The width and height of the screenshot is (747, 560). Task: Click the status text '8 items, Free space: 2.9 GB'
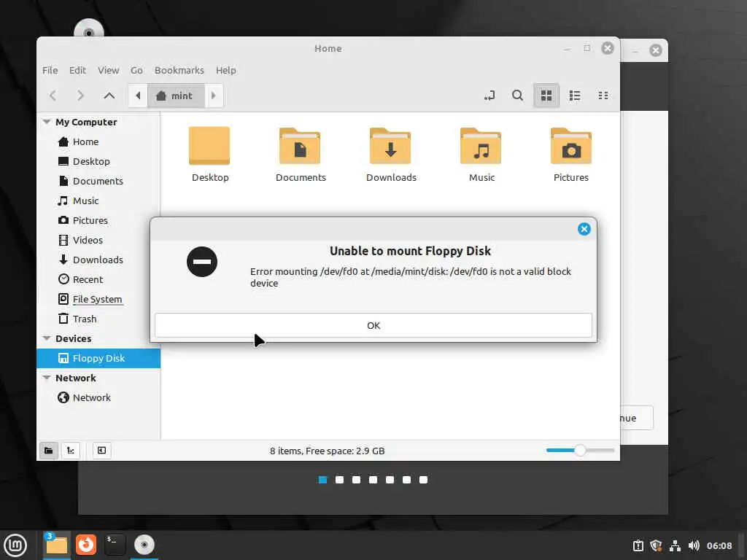(328, 451)
